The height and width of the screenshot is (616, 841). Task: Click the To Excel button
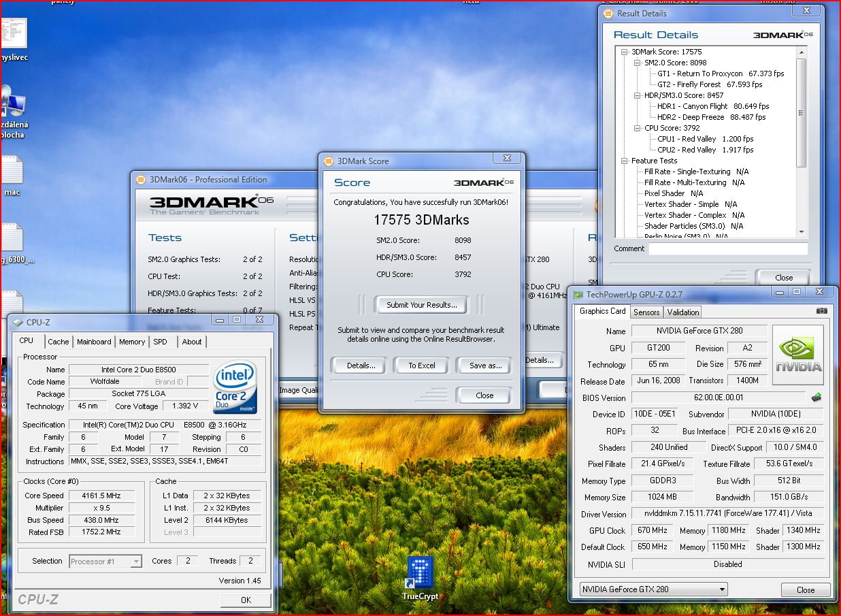[x=421, y=366]
